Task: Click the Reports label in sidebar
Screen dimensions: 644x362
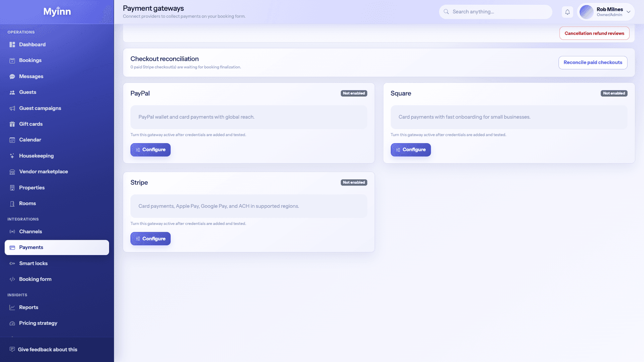Action: point(29,307)
